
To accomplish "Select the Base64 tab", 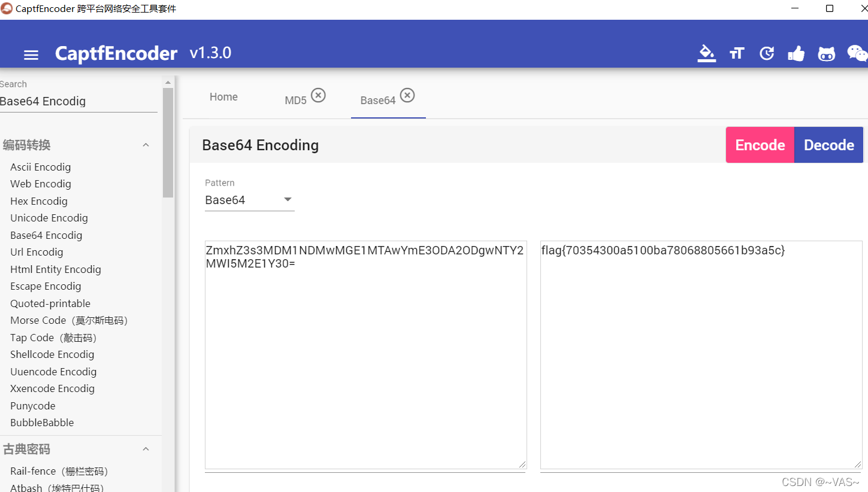I will pos(378,101).
